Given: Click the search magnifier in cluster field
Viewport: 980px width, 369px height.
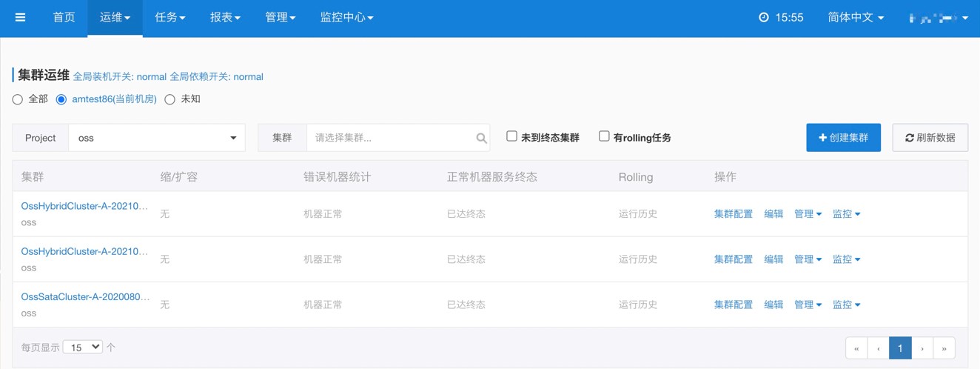Looking at the screenshot, I should point(481,138).
